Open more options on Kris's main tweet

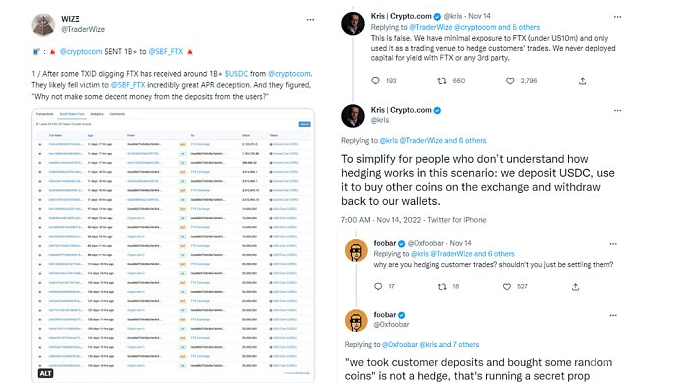[x=617, y=111]
